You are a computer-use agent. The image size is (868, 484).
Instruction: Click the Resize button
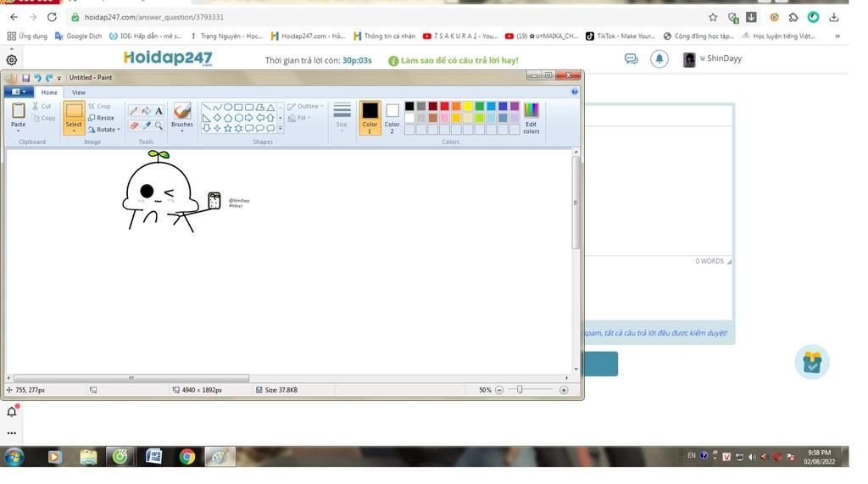tap(102, 118)
